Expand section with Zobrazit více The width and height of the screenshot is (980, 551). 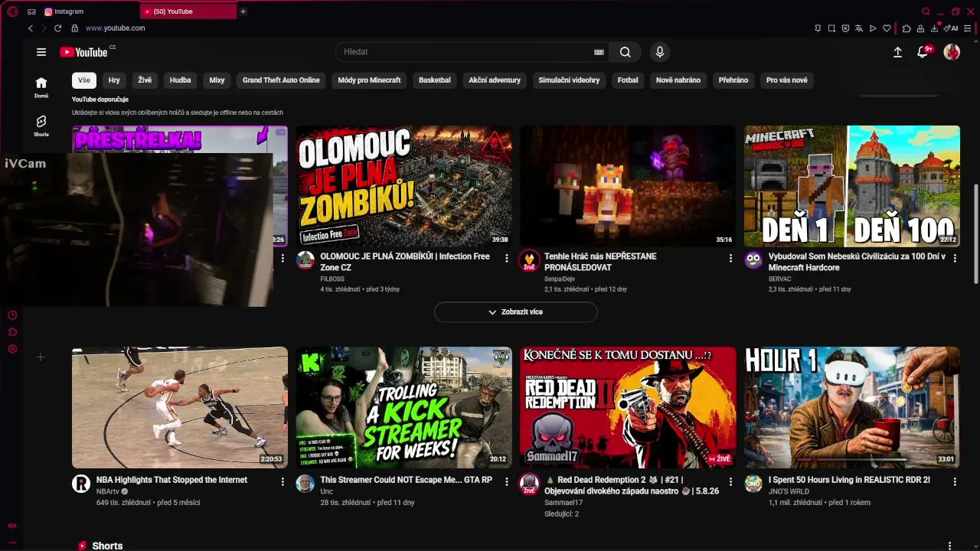(516, 312)
